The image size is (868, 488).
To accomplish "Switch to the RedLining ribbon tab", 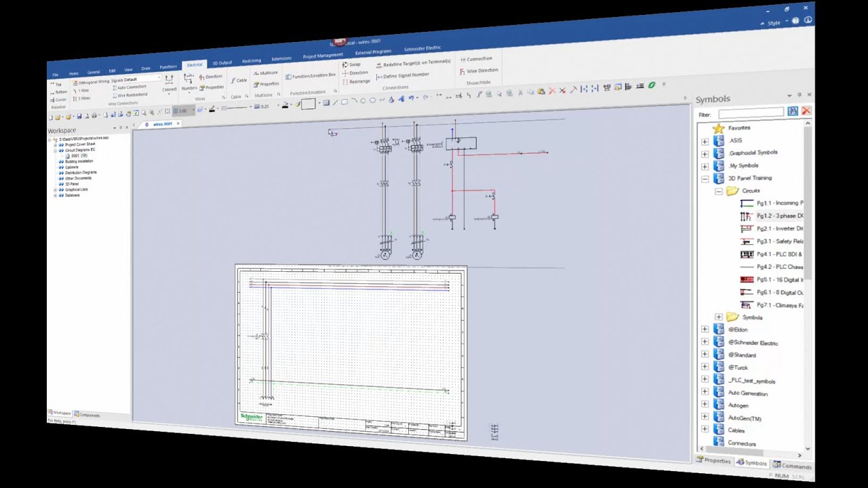I will (252, 60).
